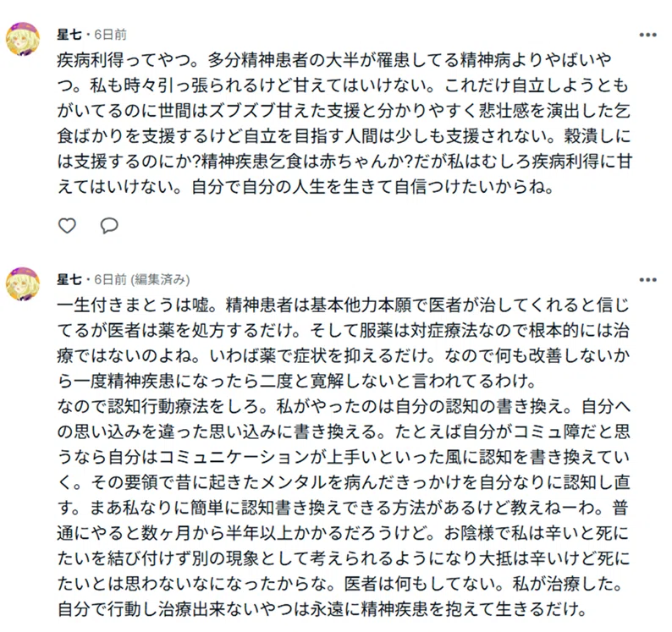The image size is (672, 632).
Task: Visit 星七's profile from the first post's username
Action: click(69, 35)
